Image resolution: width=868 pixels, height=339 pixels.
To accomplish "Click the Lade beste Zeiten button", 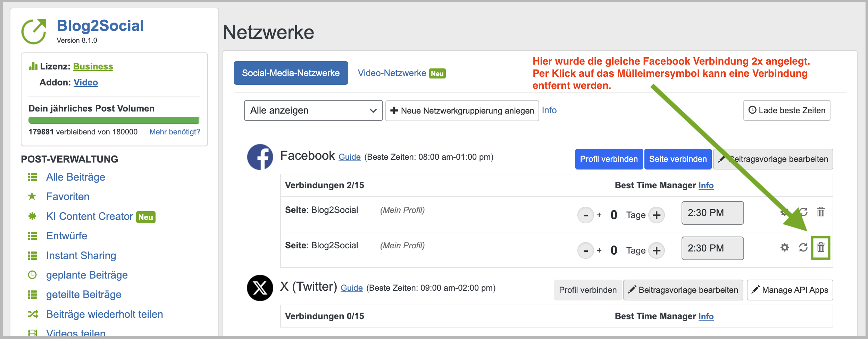I will pyautogui.click(x=787, y=110).
